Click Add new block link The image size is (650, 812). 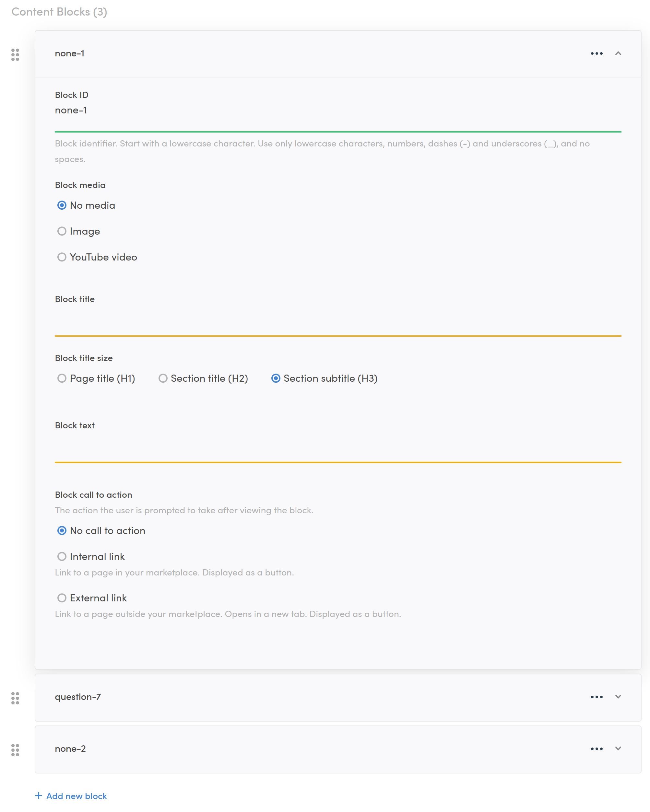coord(77,796)
